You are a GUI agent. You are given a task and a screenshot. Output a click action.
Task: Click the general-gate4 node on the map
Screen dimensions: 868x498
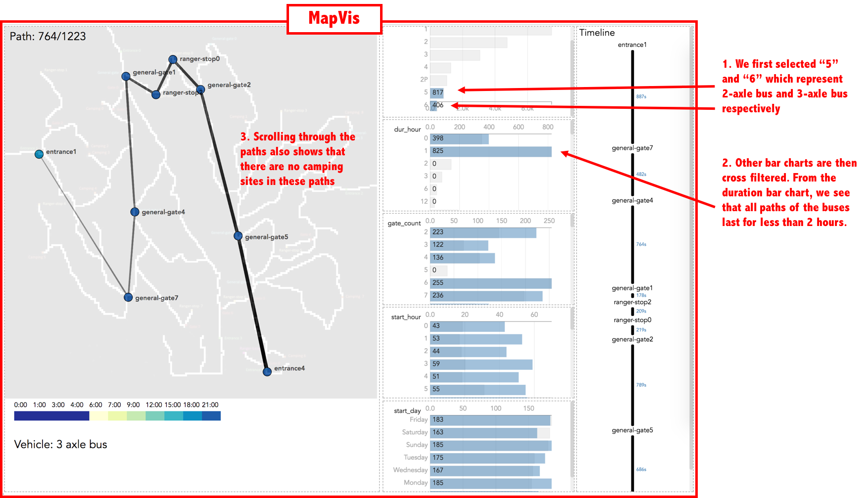(x=135, y=212)
